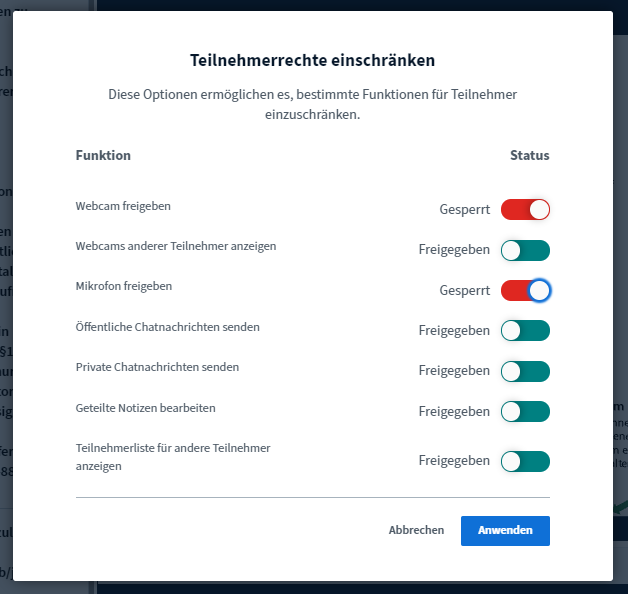Toggle the 'Mikrofon freigeben' switch

point(525,290)
